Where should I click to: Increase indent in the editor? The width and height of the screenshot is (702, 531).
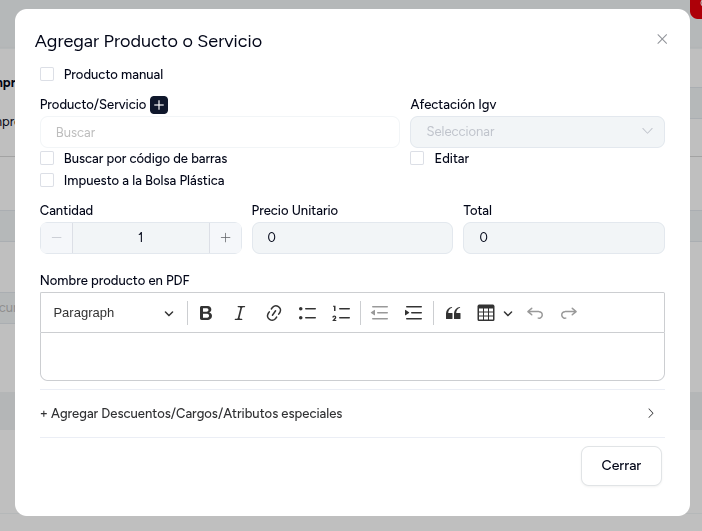(413, 313)
